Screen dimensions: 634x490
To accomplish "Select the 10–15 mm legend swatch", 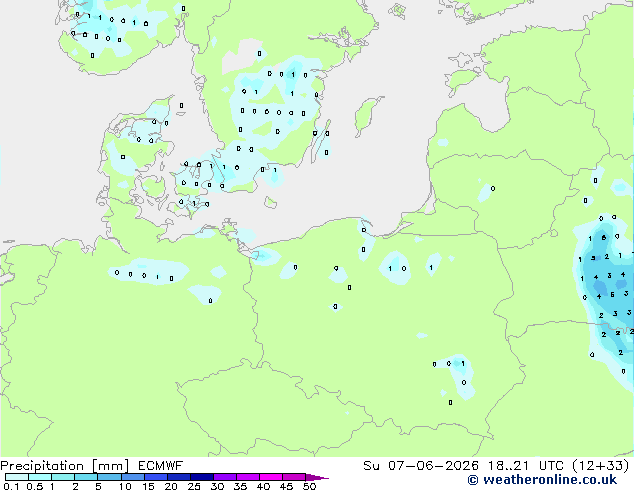I will click(x=133, y=477).
